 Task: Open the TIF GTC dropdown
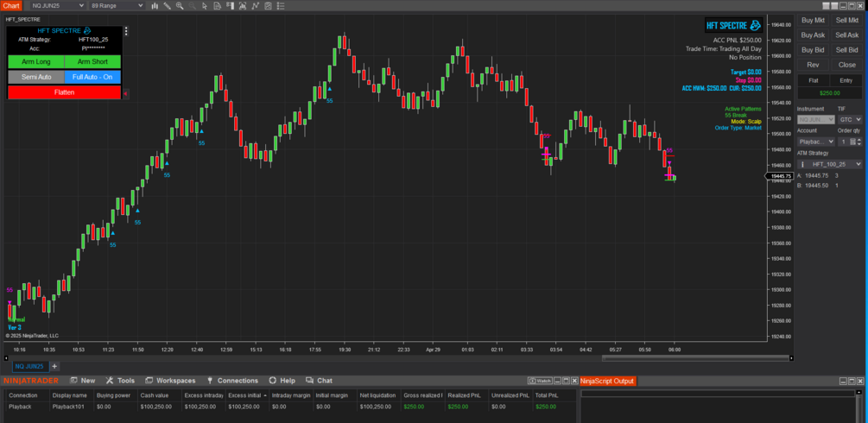(x=850, y=120)
